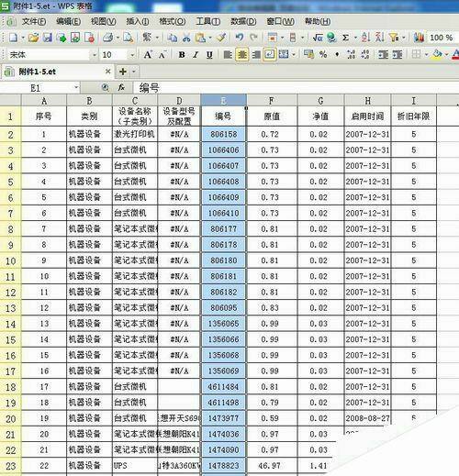Click the AutoFilter funnel icon
The width and height of the screenshot is (459, 476).
394,38
